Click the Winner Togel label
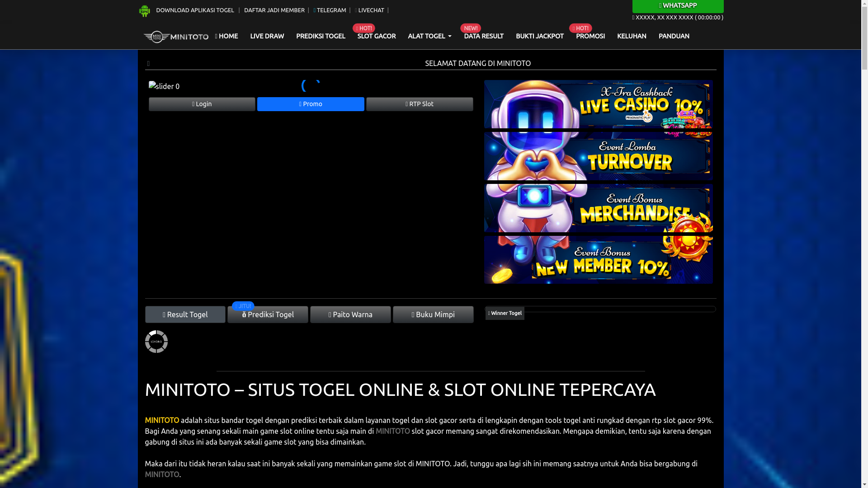868x488 pixels. [x=505, y=313]
